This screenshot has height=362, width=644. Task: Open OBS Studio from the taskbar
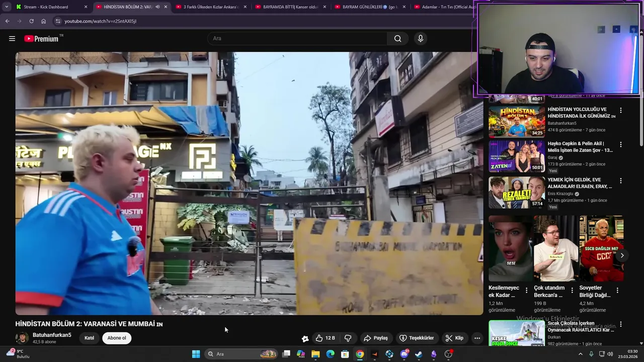[x=448, y=354]
